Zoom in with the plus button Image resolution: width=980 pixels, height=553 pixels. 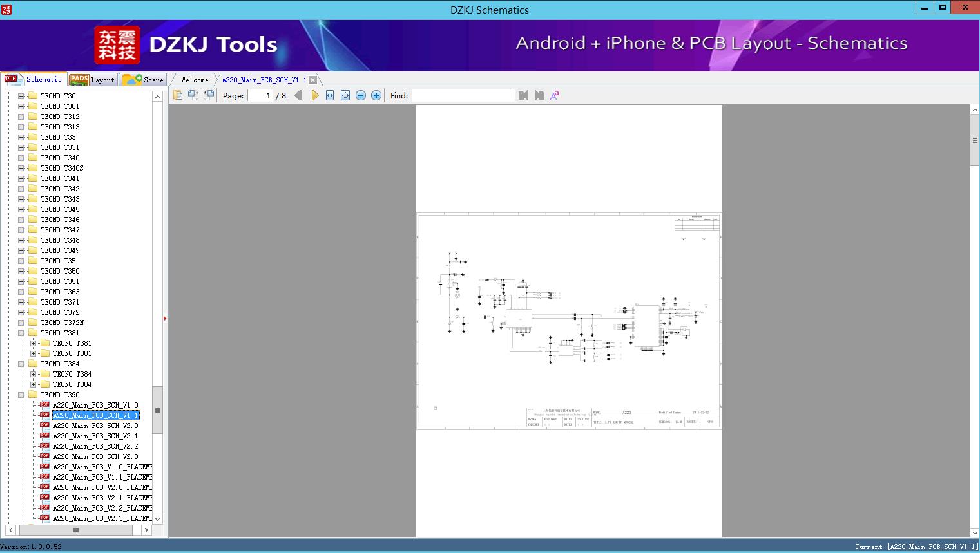376,95
